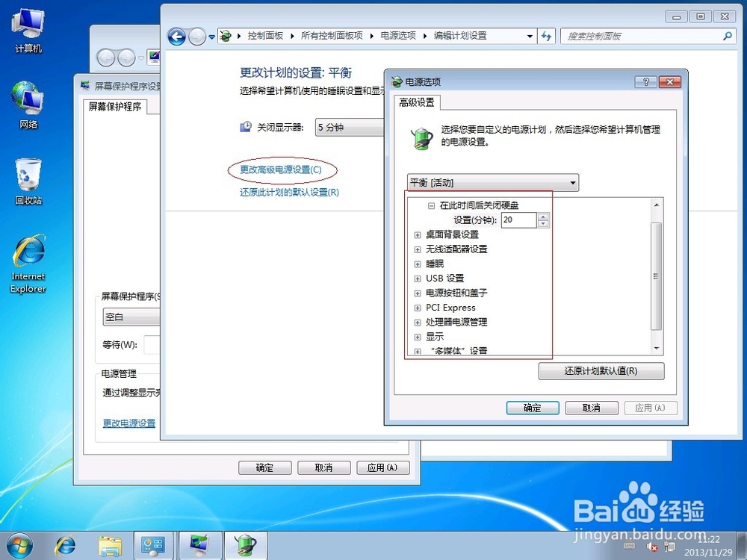Click the volume tray icon
747x560 pixels.
click(652, 547)
